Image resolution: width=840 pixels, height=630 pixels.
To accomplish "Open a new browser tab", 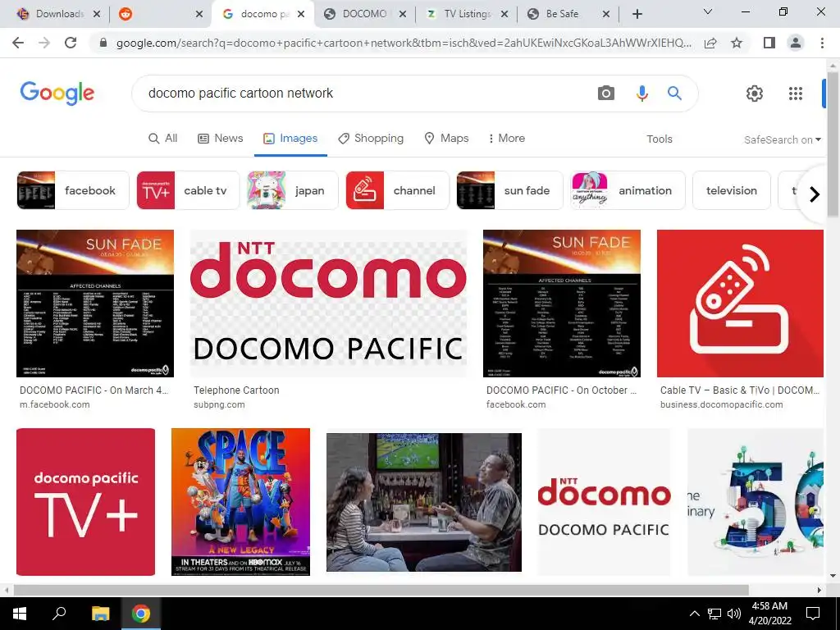I will pyautogui.click(x=637, y=14).
